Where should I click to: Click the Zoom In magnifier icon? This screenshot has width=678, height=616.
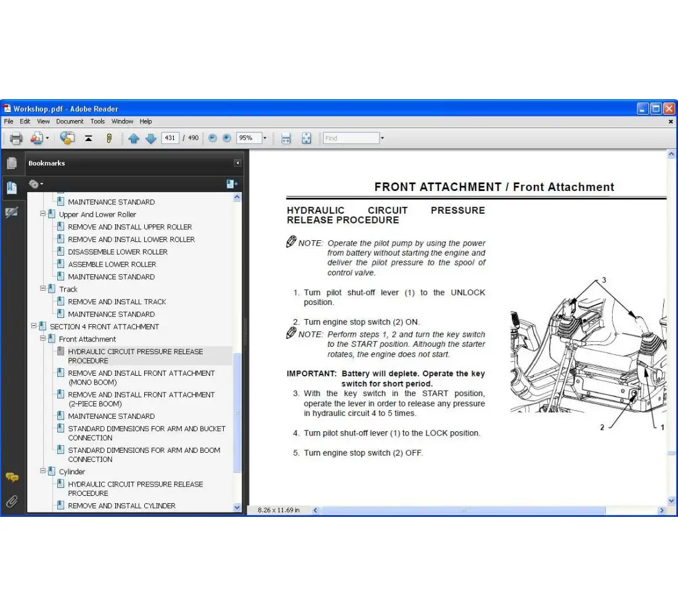226,138
